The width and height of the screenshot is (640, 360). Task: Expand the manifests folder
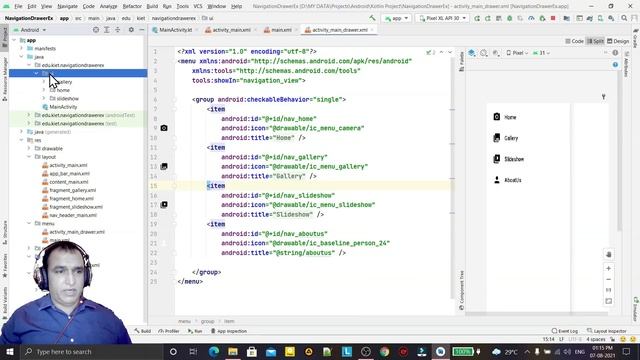[22, 48]
